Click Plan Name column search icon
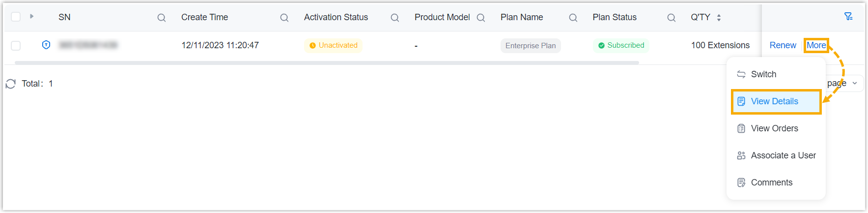868x213 pixels. (573, 18)
